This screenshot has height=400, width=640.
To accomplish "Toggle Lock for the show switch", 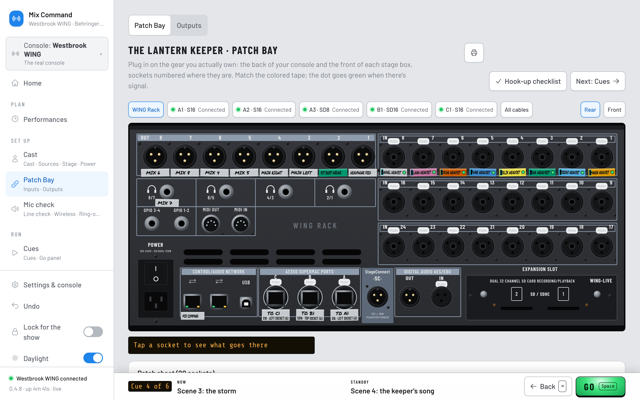I will point(93,332).
